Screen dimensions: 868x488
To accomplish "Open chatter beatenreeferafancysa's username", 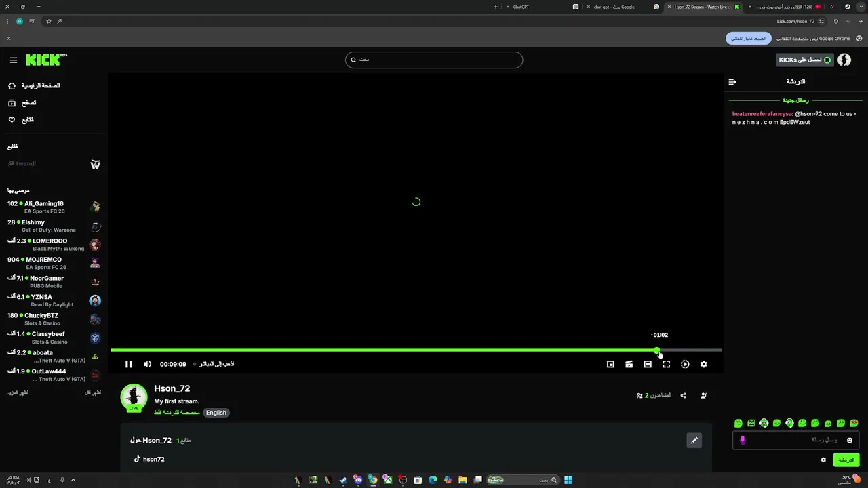I will (x=762, y=114).
